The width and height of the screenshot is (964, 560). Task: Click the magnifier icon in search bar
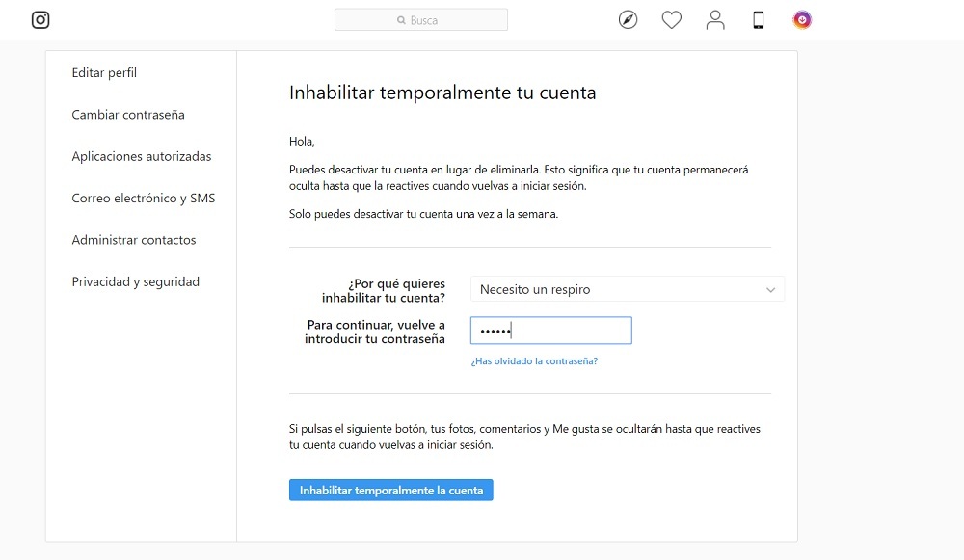pyautogui.click(x=401, y=20)
